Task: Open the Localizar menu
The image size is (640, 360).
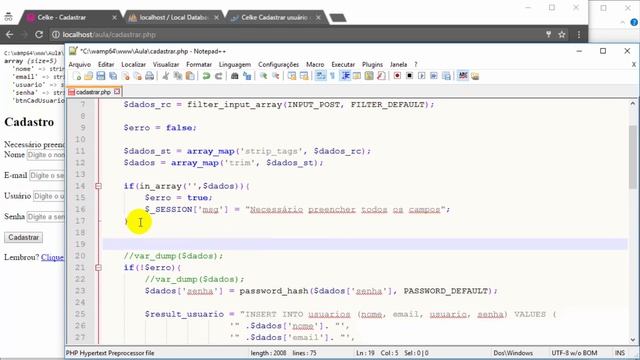Action: 133,64
